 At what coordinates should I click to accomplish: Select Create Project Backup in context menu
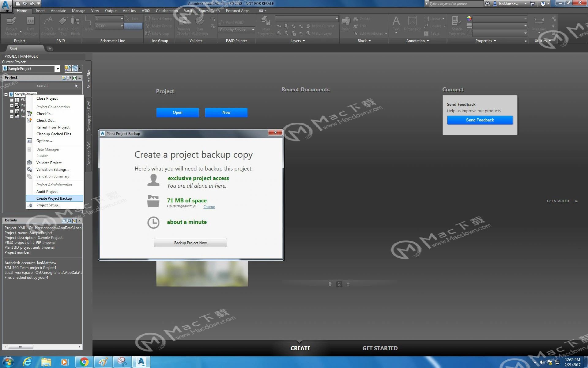(x=55, y=198)
